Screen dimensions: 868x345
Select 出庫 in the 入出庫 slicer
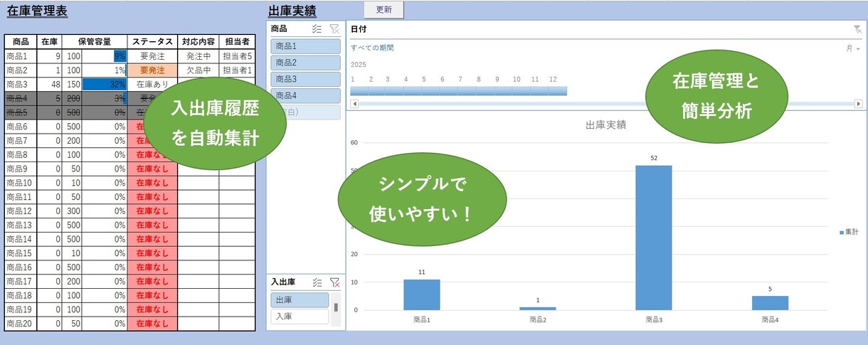(x=300, y=300)
